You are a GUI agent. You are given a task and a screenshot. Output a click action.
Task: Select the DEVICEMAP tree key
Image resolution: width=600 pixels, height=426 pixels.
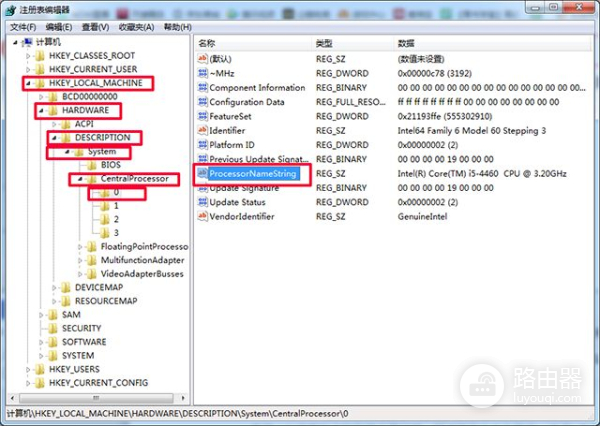pyautogui.click(x=99, y=287)
